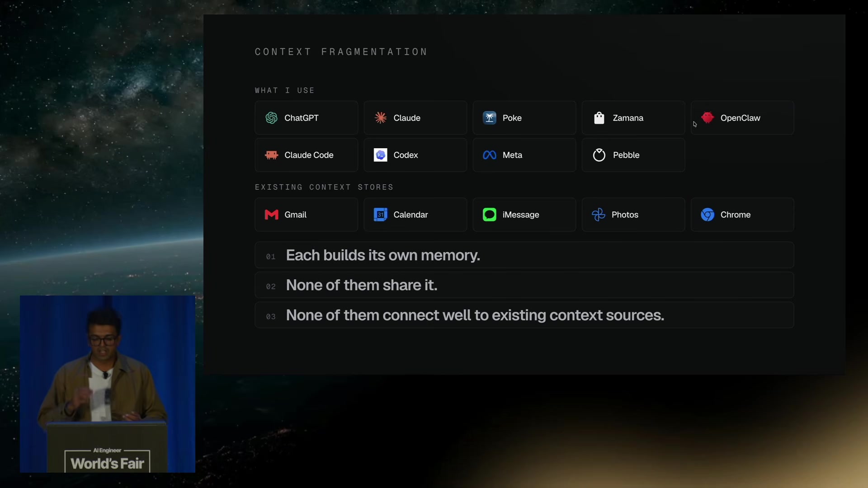Select the OpenClaw label text

(x=741, y=118)
